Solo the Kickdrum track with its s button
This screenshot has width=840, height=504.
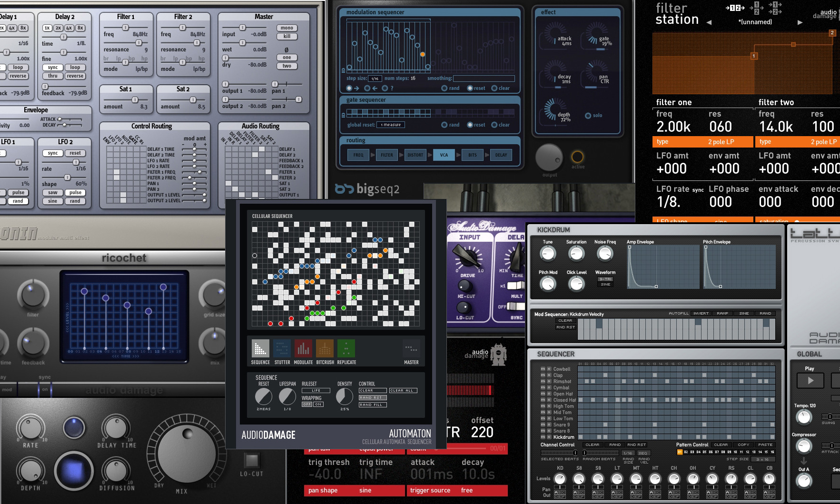(549, 437)
